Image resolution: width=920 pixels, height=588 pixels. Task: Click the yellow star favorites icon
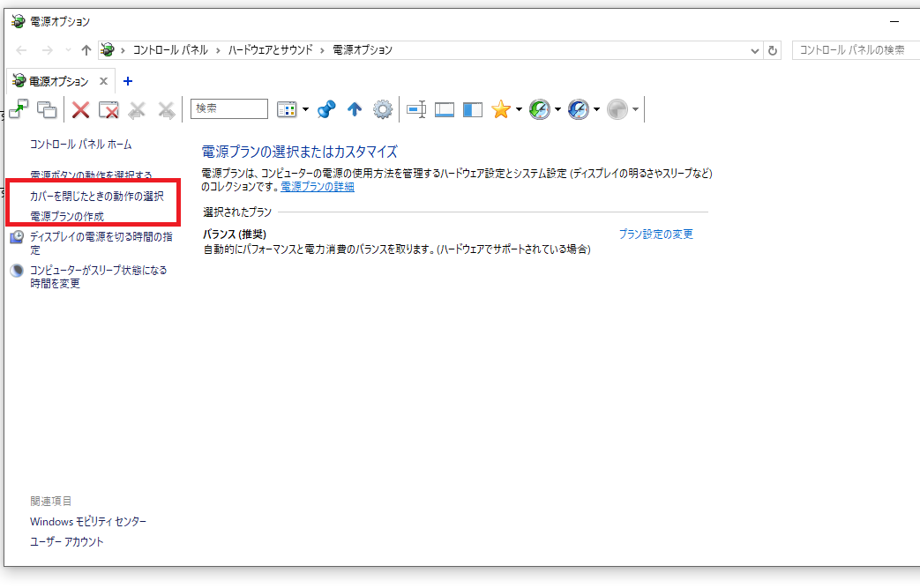click(x=501, y=109)
